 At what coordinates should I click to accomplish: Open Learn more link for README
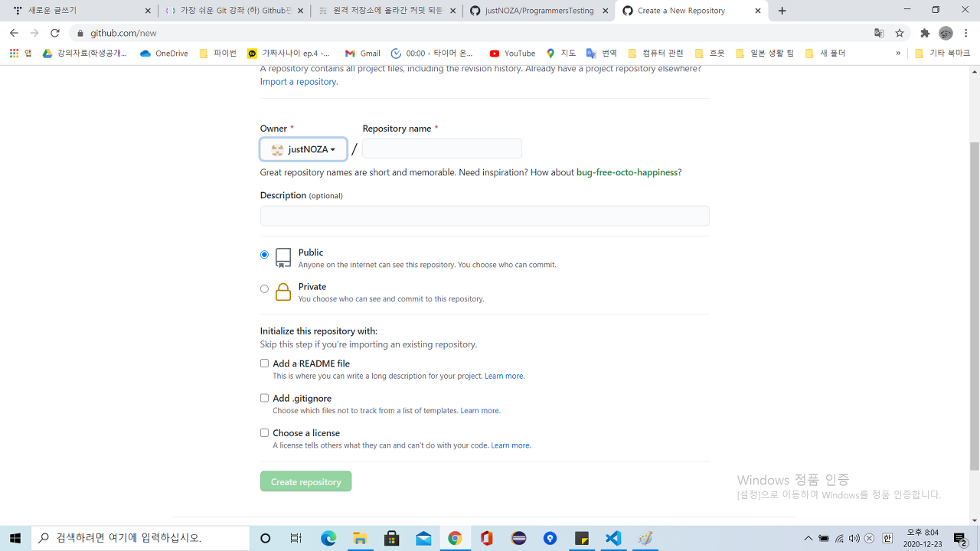coord(504,376)
